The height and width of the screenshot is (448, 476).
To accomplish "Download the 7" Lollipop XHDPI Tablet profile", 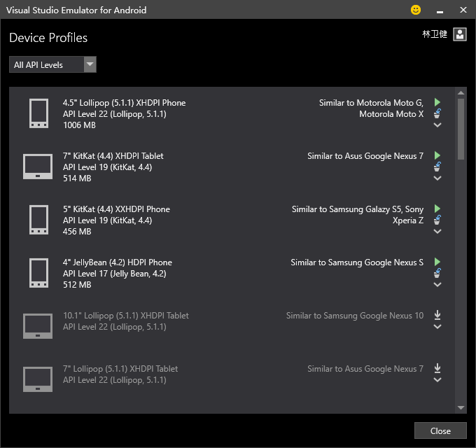I will coord(437,368).
